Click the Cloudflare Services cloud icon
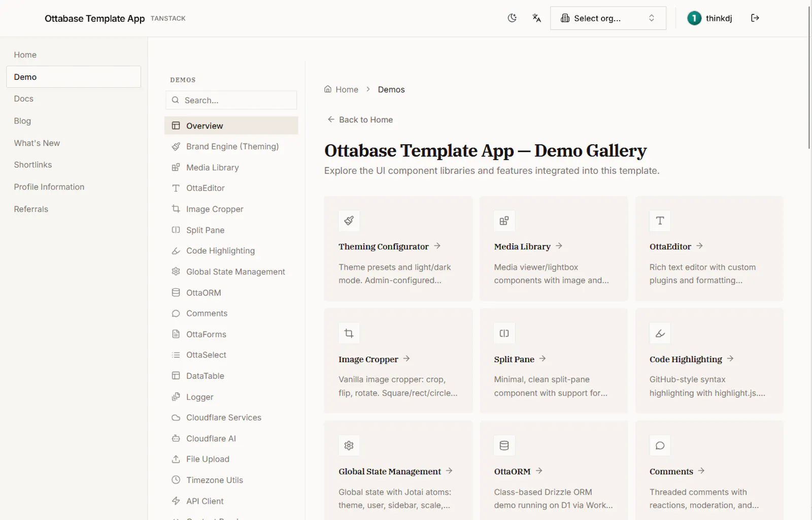The height and width of the screenshot is (520, 812). (176, 417)
